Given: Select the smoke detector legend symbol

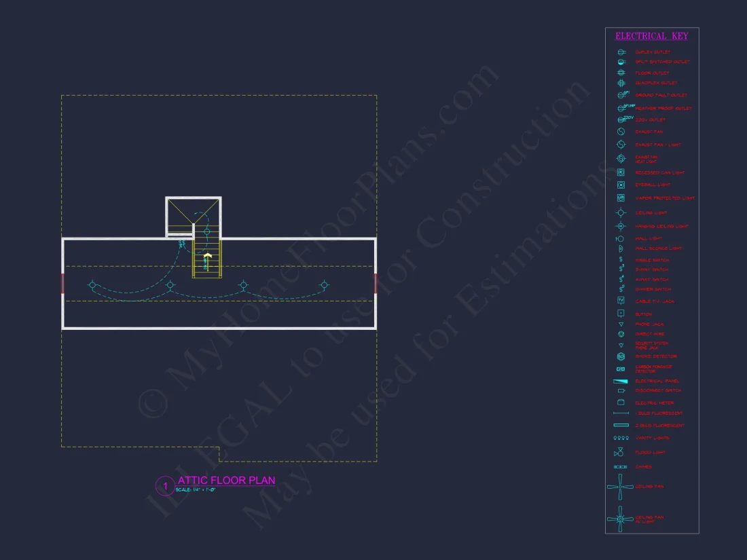Looking at the screenshot, I should click(x=620, y=356).
